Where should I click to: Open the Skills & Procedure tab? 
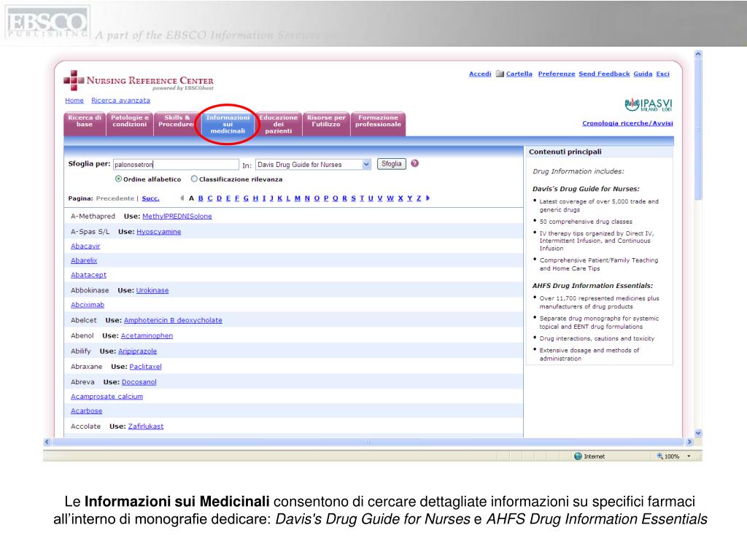pyautogui.click(x=177, y=124)
